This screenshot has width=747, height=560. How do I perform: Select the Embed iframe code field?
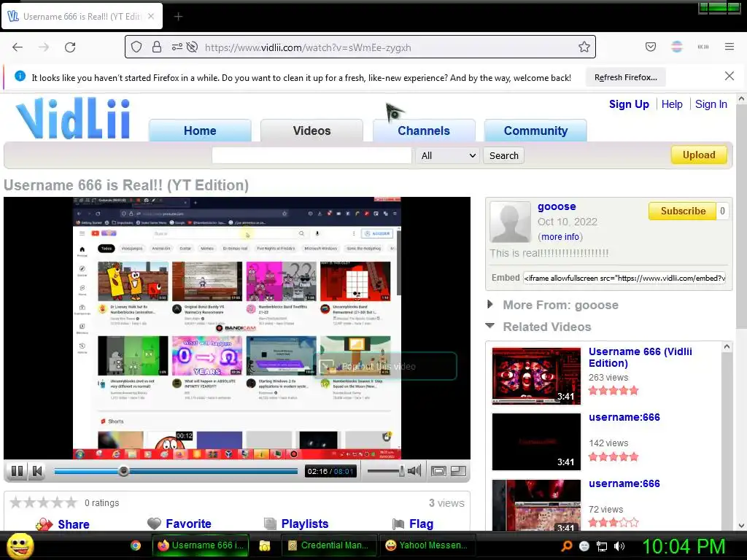pos(624,278)
